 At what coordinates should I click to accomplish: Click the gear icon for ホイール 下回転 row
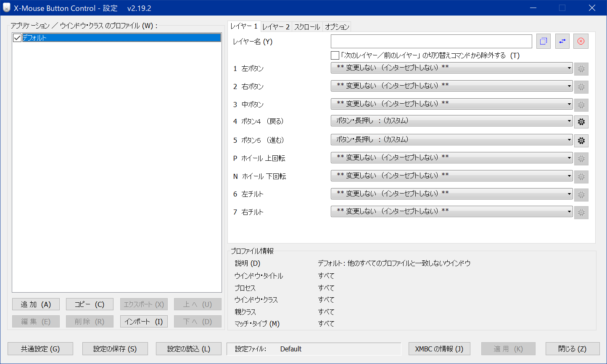pos(581,177)
